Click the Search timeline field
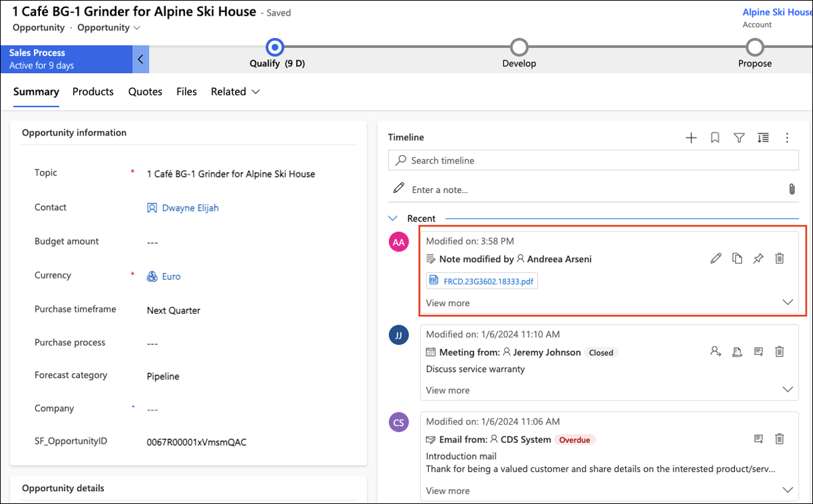The image size is (813, 504). [593, 161]
